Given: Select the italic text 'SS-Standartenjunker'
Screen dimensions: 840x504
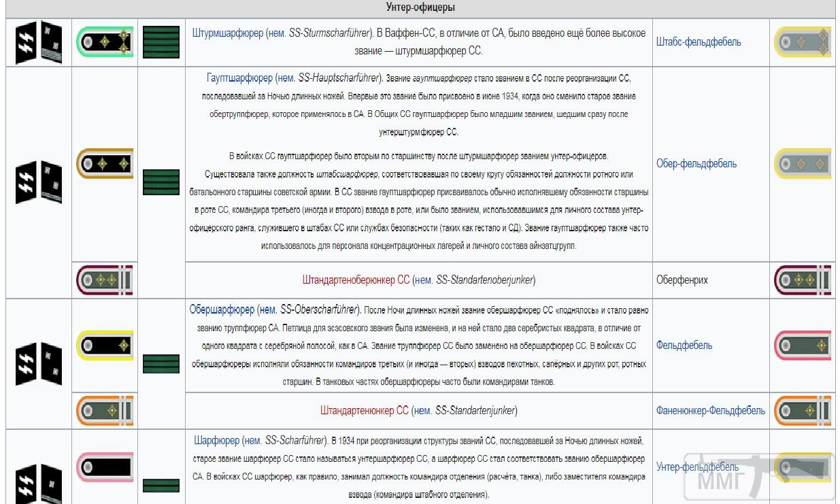Looking at the screenshot, I should [x=475, y=411].
